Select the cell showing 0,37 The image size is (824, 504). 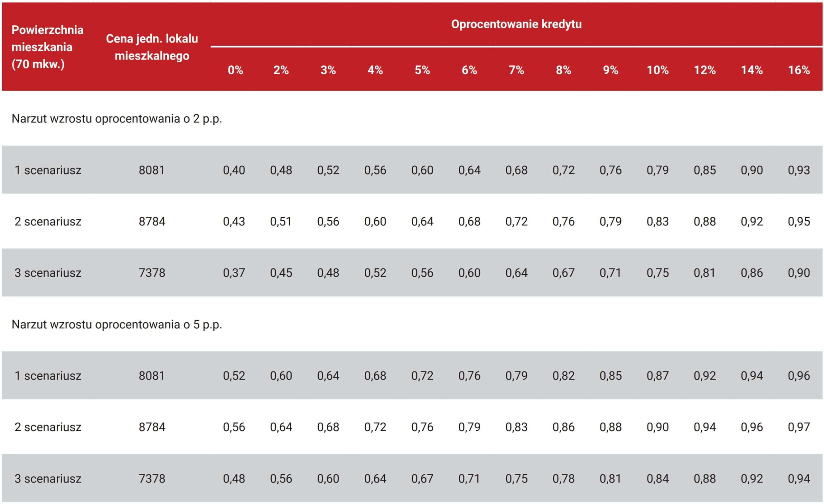(x=234, y=273)
